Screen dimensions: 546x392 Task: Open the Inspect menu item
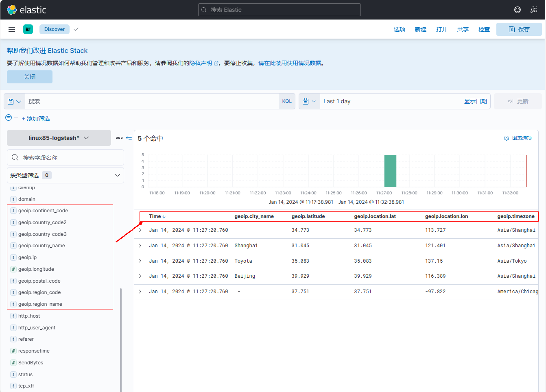(484, 29)
